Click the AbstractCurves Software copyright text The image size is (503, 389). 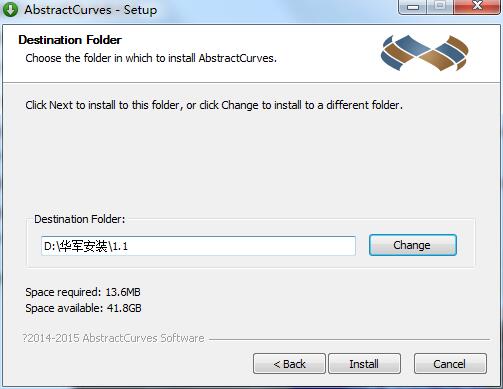[113, 338]
